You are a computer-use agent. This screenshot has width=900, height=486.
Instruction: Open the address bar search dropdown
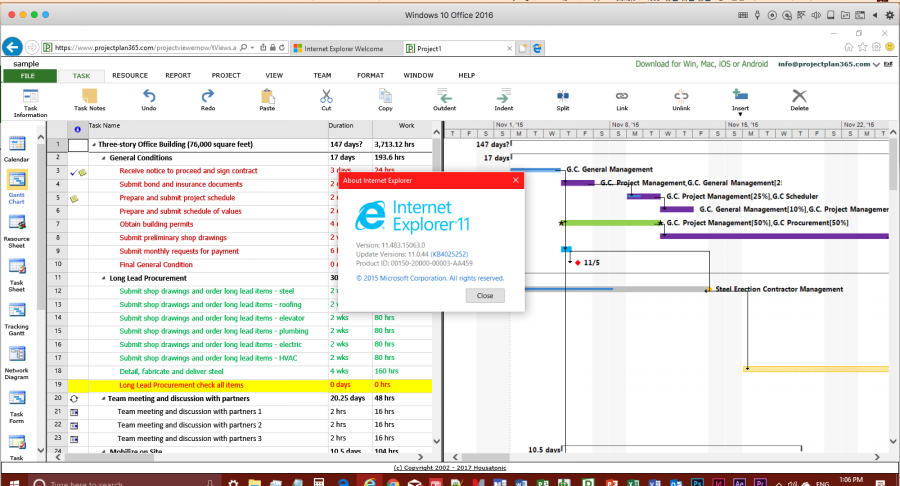coord(253,48)
